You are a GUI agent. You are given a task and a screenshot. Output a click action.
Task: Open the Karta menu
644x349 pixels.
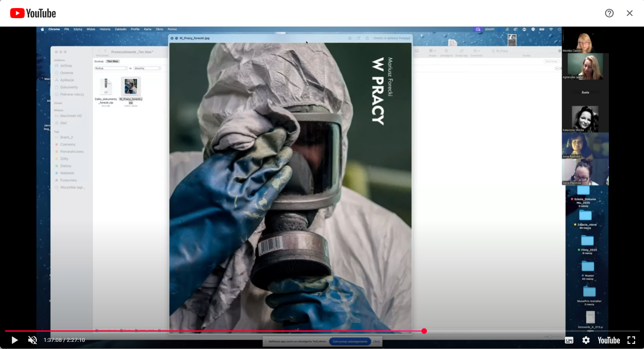tap(148, 29)
